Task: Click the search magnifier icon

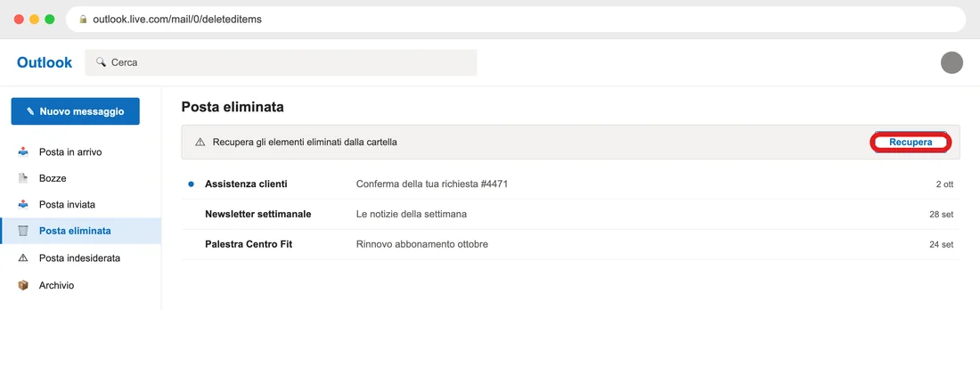Action: point(101,62)
